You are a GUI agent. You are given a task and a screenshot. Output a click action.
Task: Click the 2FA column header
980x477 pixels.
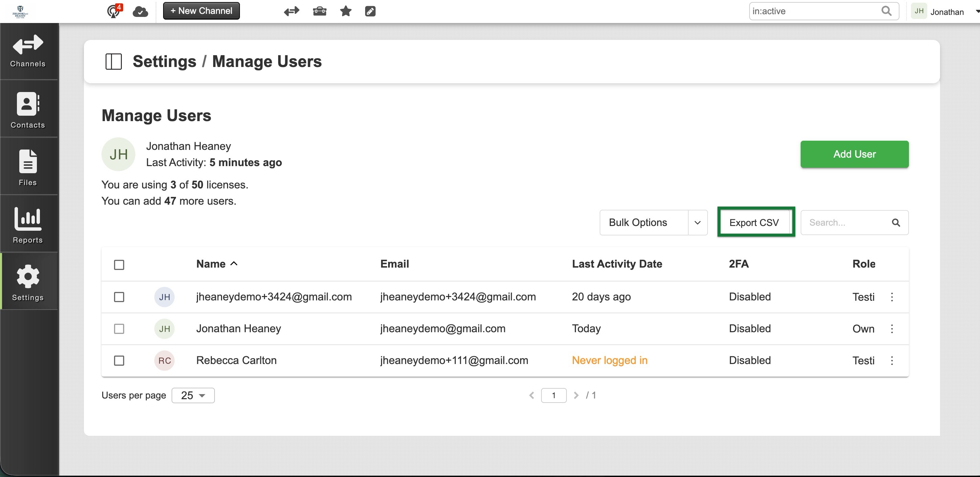click(x=738, y=264)
